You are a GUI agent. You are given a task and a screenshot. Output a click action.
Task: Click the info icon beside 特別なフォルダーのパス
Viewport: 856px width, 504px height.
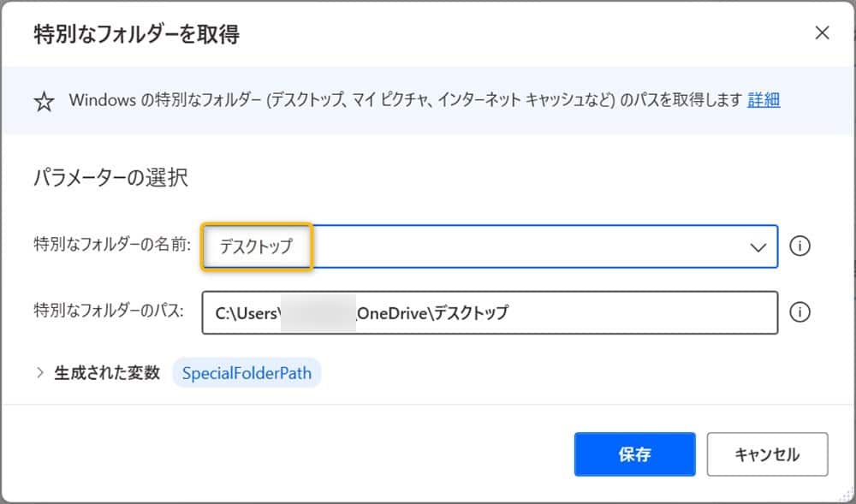[x=800, y=312]
